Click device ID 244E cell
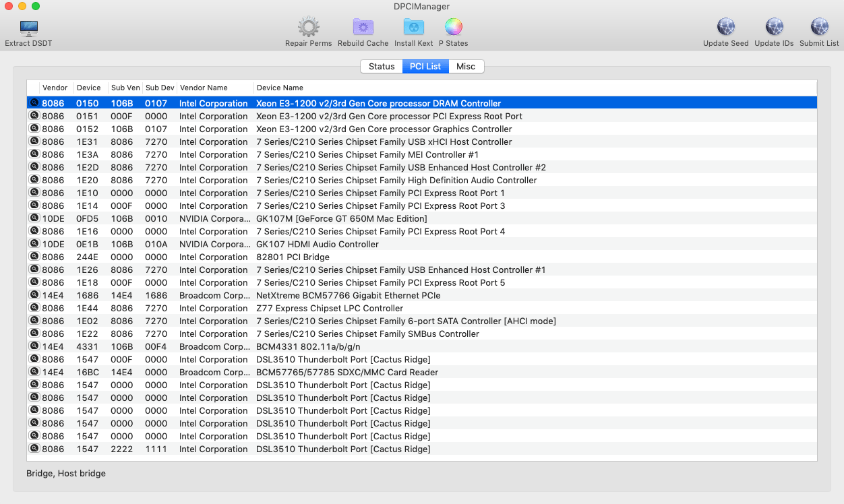Screen dimensions: 844x504 (87, 257)
